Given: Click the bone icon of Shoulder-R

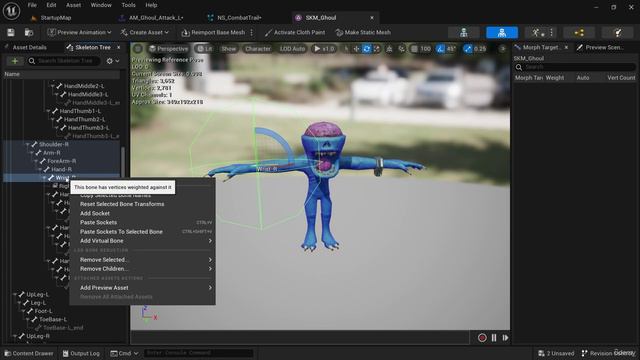Looking at the screenshot, I should click(x=34, y=144).
